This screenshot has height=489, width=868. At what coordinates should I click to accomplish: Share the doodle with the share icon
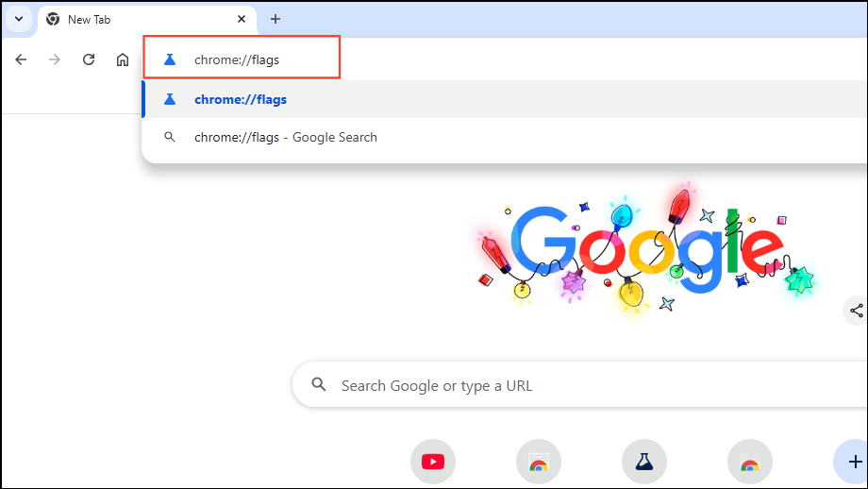point(856,311)
